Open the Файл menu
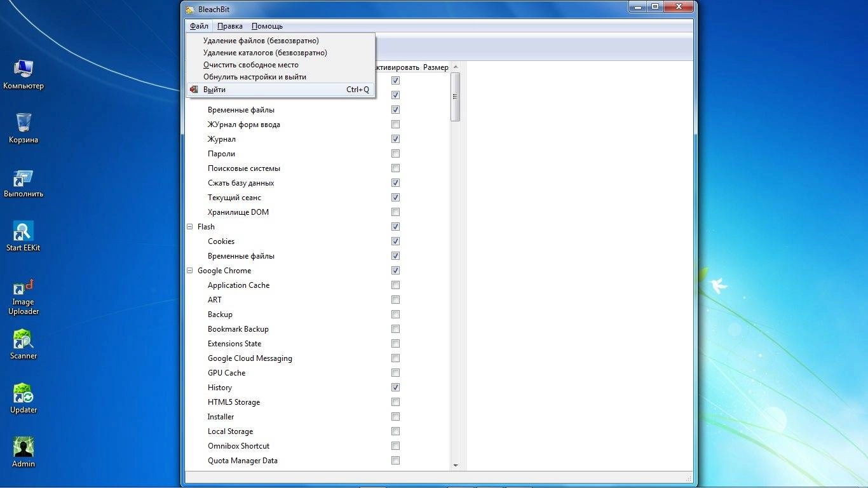Viewport: 868px width, 488px height. (x=199, y=26)
